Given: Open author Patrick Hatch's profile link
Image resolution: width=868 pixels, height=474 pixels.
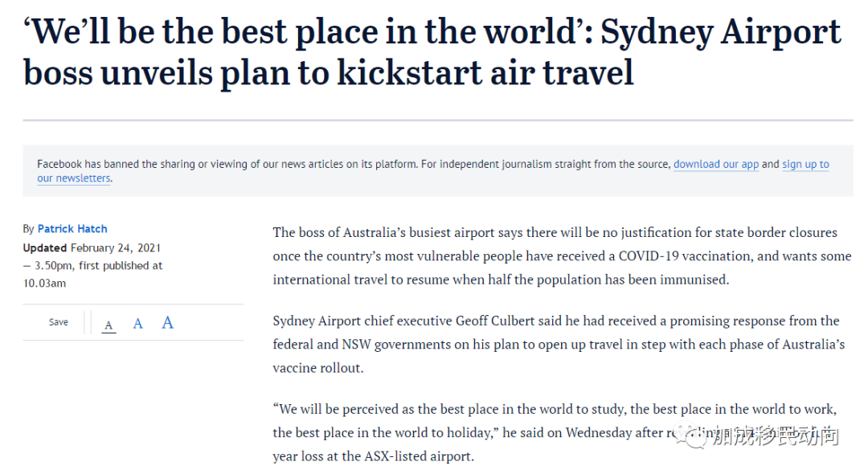Looking at the screenshot, I should 72,228.
